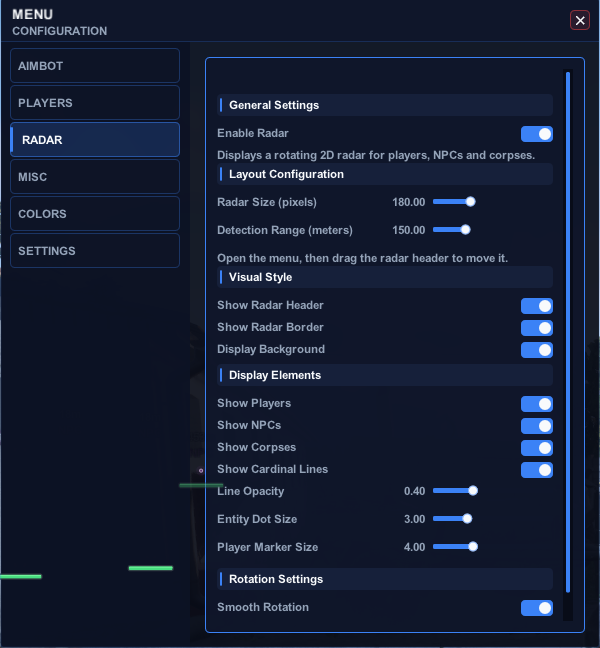
Task: Click the Detection Range slider
Action: (x=452, y=230)
